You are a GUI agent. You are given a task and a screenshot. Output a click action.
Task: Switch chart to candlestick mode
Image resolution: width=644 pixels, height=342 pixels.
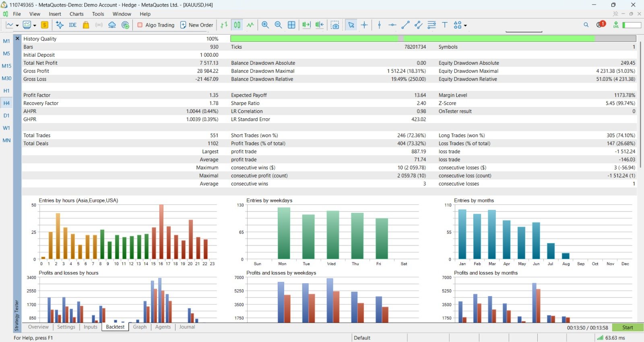(237, 25)
